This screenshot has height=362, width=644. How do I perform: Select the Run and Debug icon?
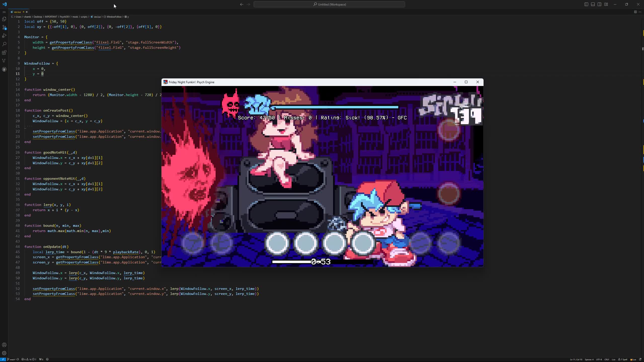pyautogui.click(x=5, y=36)
